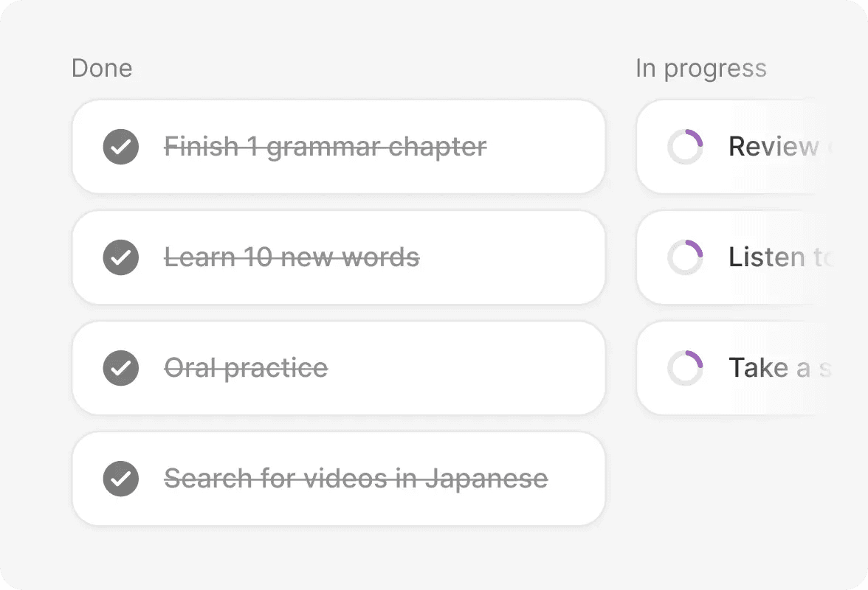Uncheck the 'Oral practice' checkmark
Screen dimensions: 868x590
click(121, 368)
